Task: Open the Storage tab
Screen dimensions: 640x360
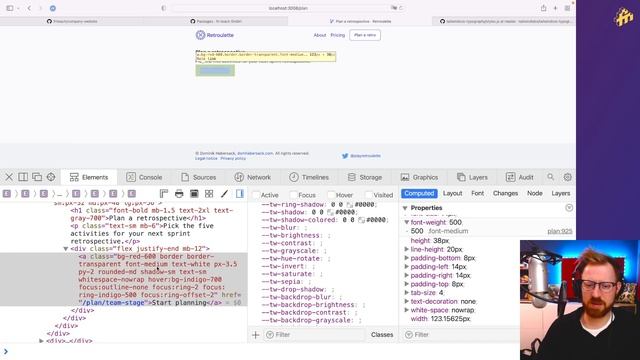Action: [365, 177]
